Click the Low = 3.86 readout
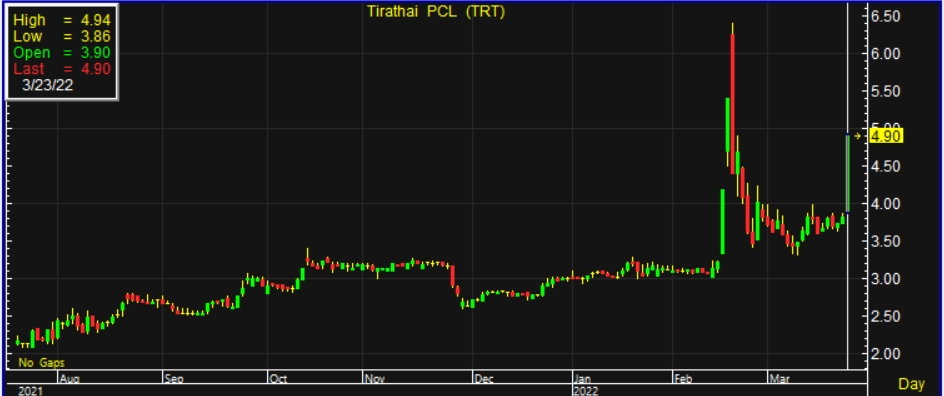The height and width of the screenshot is (396, 944). click(x=61, y=36)
